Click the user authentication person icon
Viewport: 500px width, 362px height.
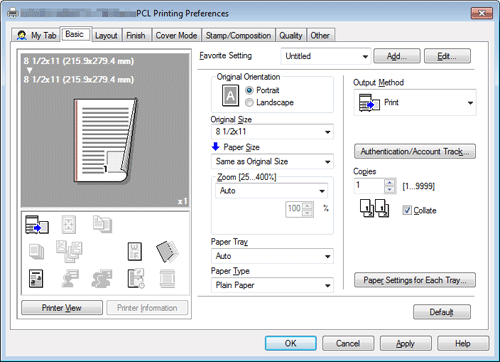point(70,279)
